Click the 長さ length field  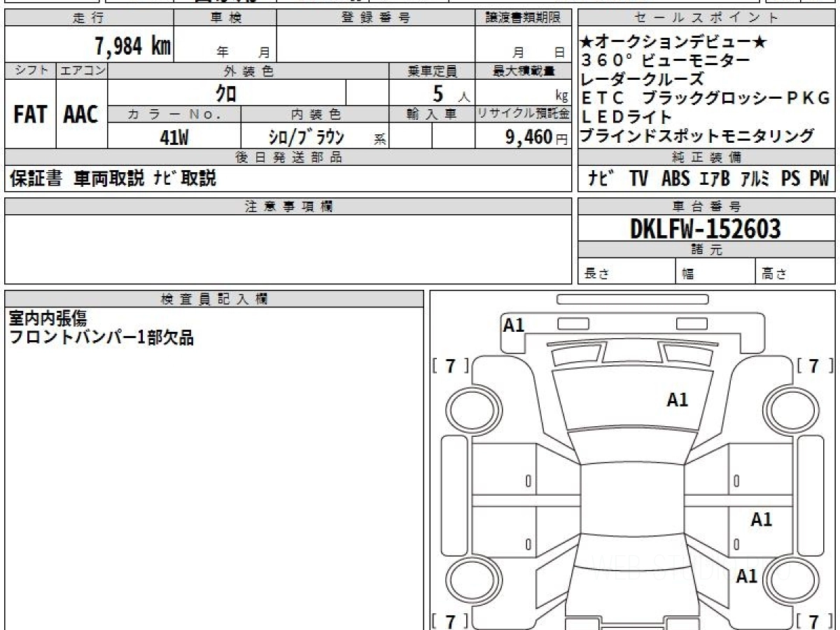(627, 272)
